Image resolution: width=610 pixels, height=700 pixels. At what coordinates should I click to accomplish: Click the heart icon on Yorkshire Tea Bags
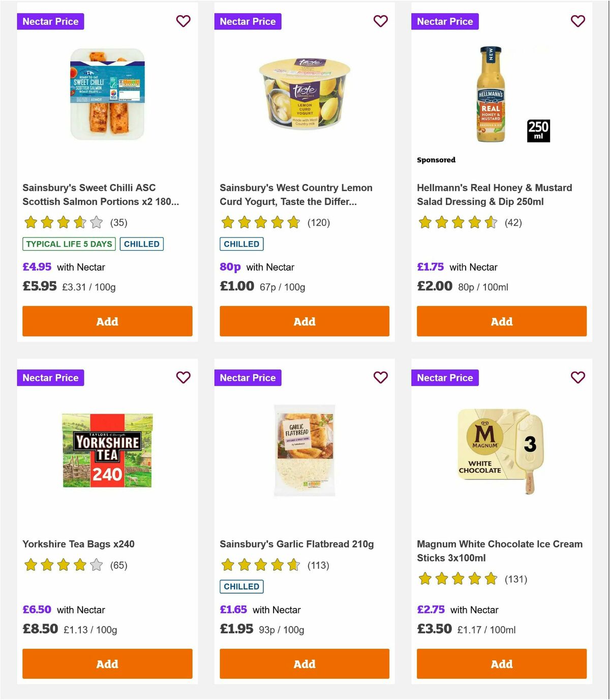click(x=184, y=377)
